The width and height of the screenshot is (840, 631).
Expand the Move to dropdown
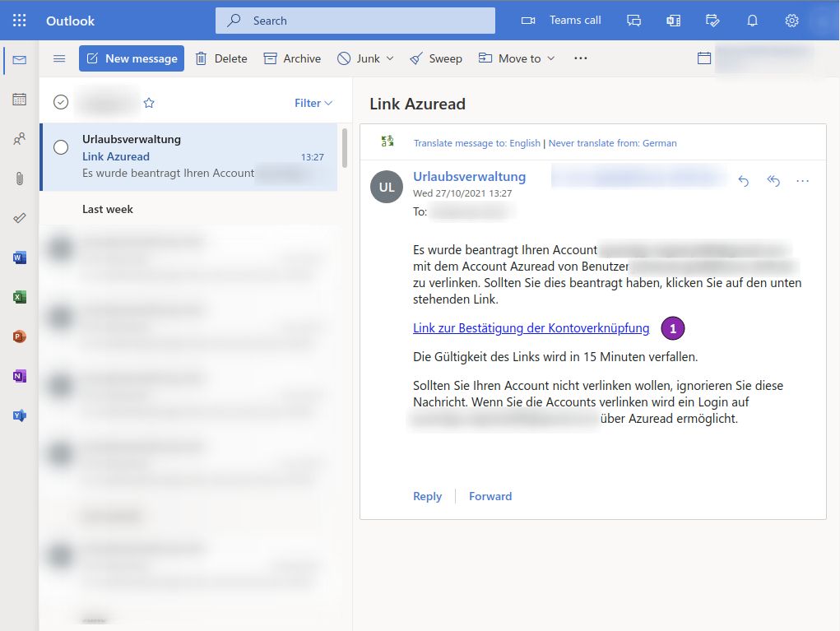tap(550, 58)
